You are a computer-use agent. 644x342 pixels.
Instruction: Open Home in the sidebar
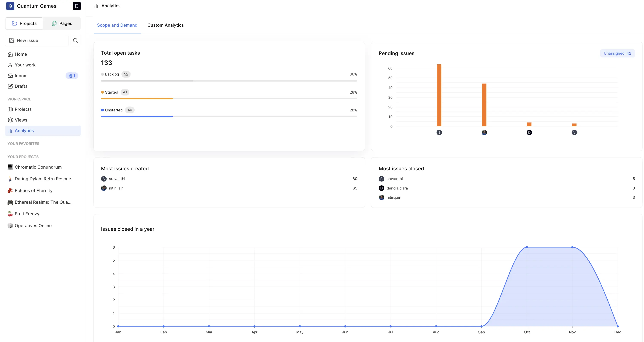pyautogui.click(x=43, y=54)
